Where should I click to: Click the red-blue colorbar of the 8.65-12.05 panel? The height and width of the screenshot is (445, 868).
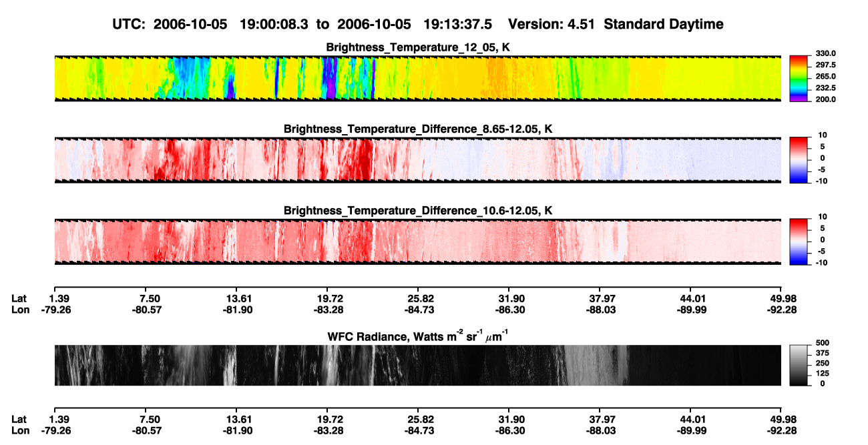point(799,159)
